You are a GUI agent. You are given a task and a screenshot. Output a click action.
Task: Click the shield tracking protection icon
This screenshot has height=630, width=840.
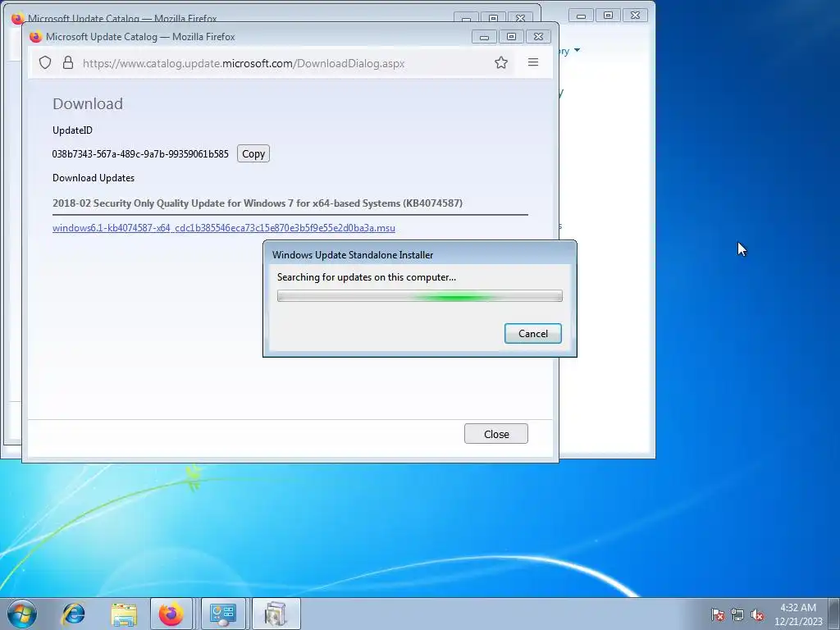click(45, 62)
